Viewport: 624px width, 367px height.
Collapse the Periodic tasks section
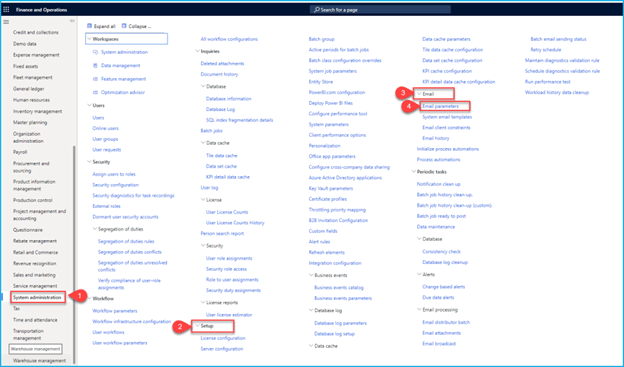click(x=413, y=172)
